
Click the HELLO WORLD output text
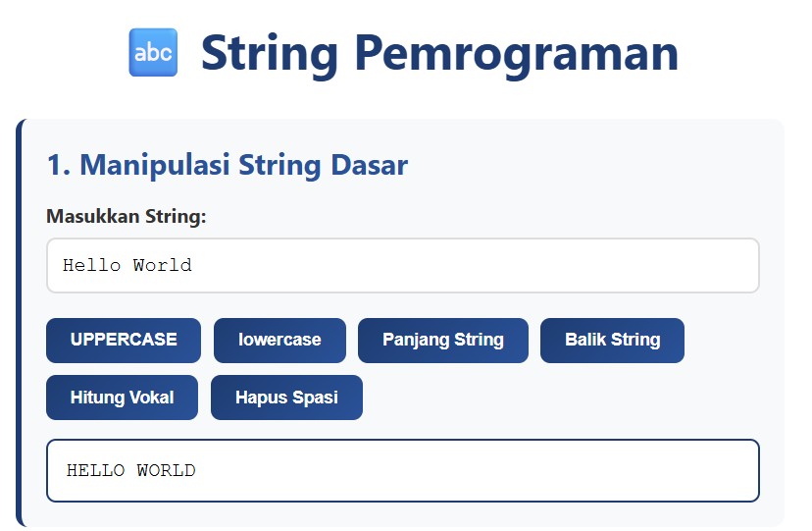pos(131,470)
